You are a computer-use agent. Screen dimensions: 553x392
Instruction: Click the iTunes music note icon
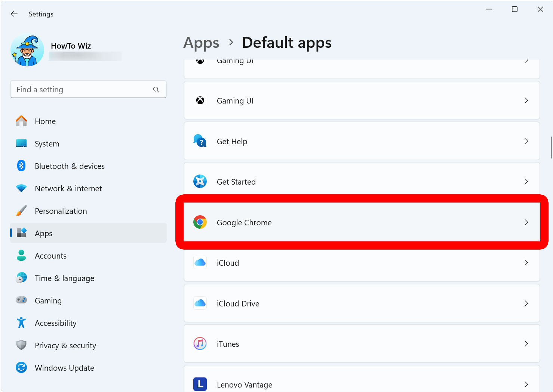[x=200, y=343]
